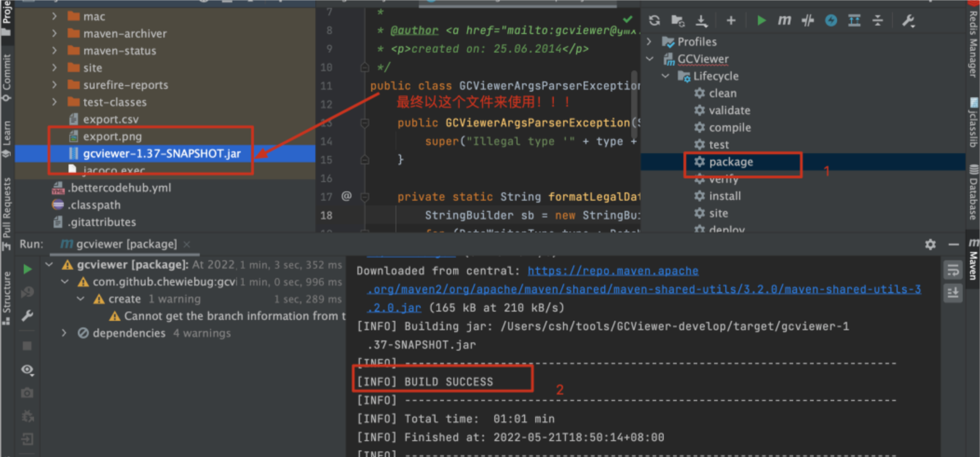Click Collapse All icon in Maven toolbar
Viewport: 980px width, 457px height.
pyautogui.click(x=878, y=20)
